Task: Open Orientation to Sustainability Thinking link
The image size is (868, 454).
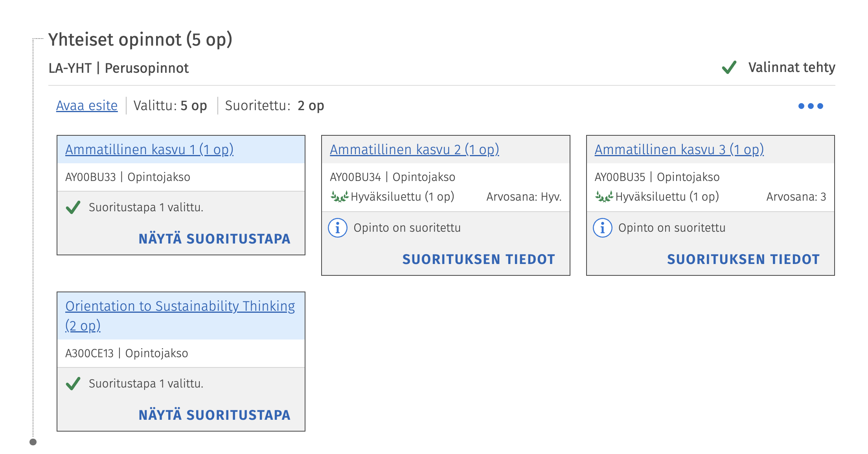Action: pos(180,306)
